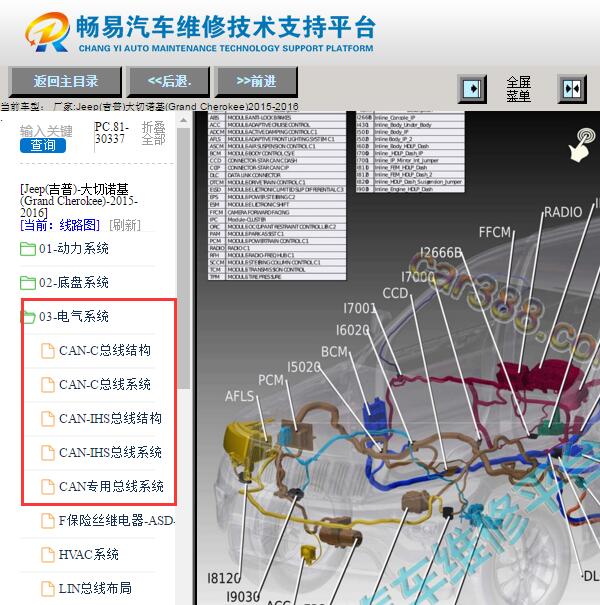Click the 当前：线路图 link
600x605 pixels.
[60, 225]
